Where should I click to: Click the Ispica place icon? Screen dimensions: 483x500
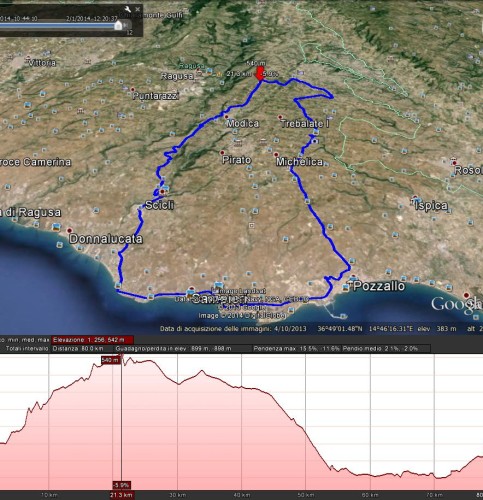(415, 199)
